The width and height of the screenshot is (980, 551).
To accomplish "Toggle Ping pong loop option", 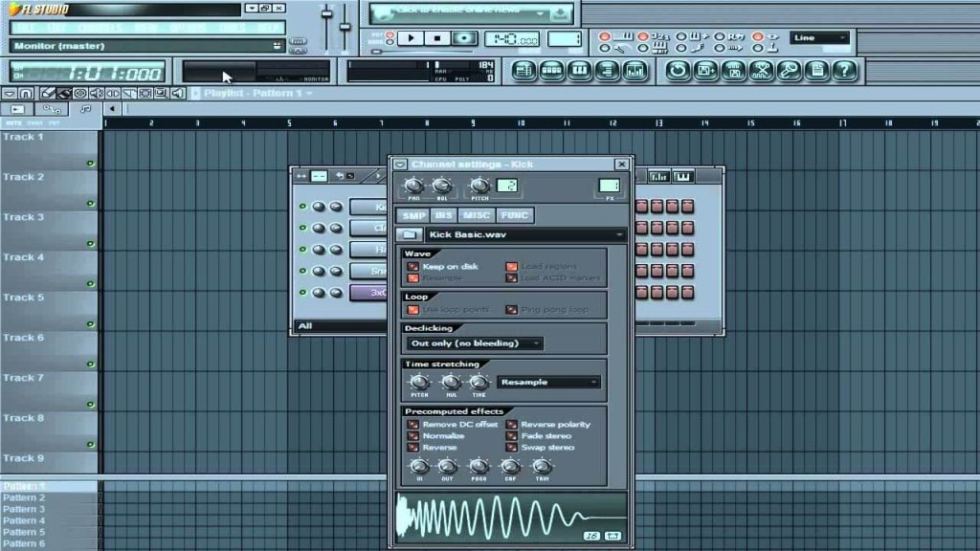I will coord(511,310).
